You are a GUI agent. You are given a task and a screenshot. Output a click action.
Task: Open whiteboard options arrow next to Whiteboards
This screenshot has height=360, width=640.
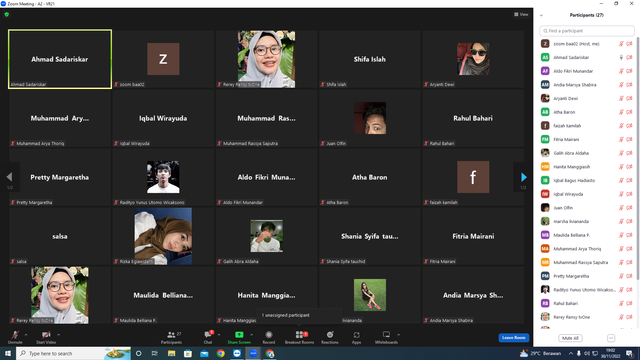pyautogui.click(x=398, y=335)
